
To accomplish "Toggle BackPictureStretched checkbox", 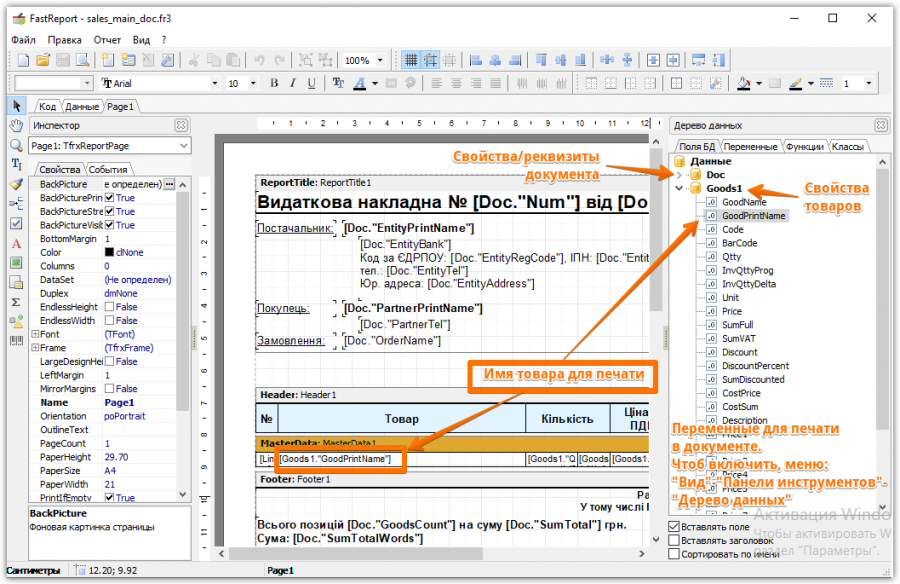I will (x=109, y=211).
